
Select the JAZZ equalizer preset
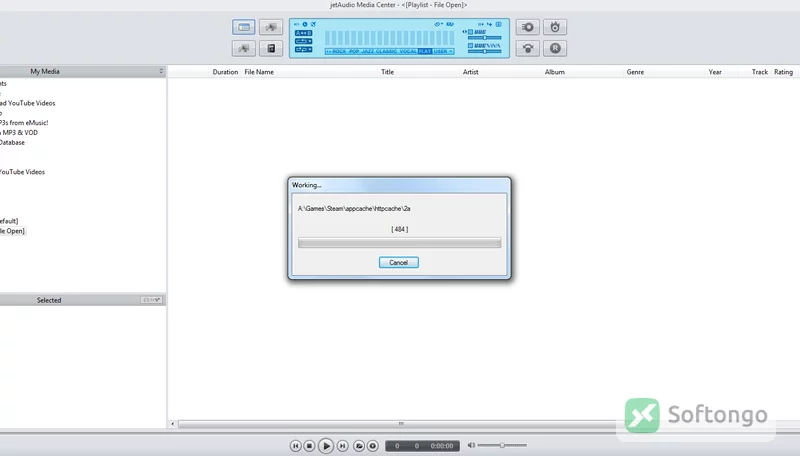pyautogui.click(x=367, y=52)
